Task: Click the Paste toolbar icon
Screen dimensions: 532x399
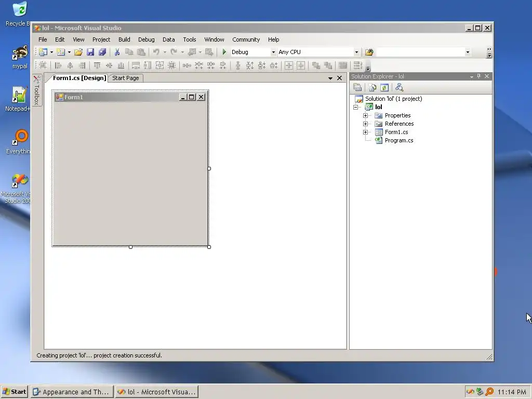Action: 141,52
